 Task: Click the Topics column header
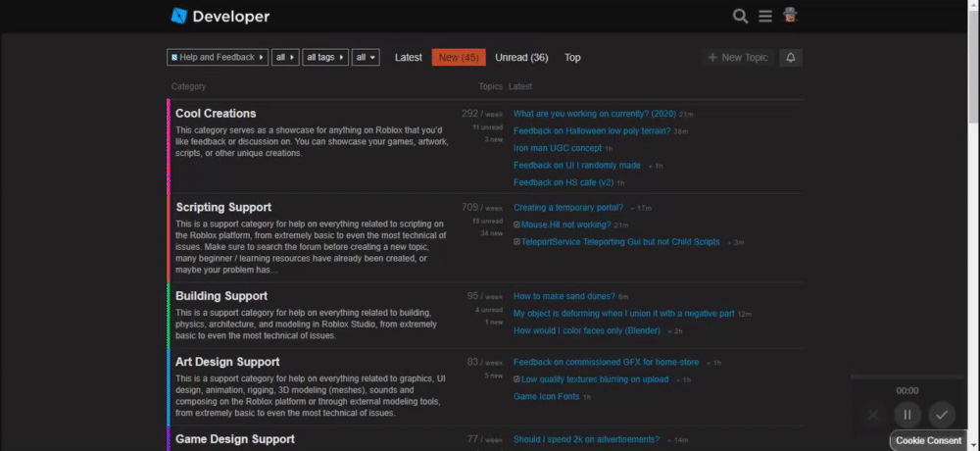[491, 86]
